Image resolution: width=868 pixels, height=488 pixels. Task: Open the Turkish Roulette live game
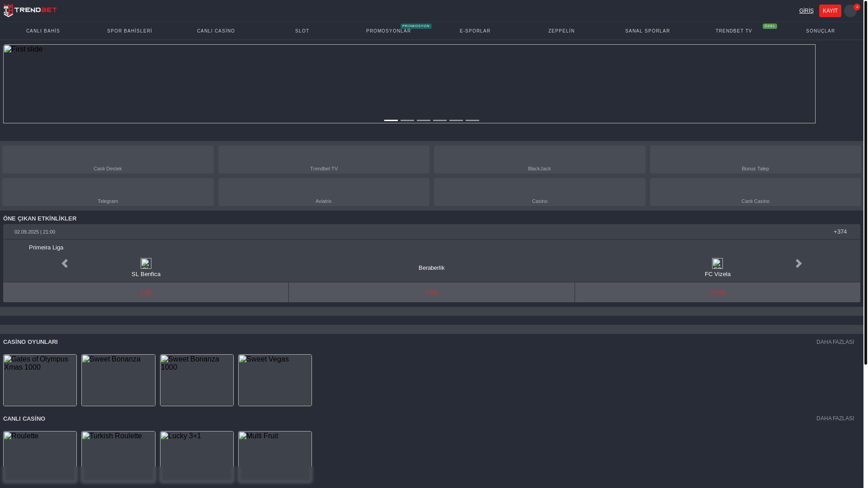(118, 457)
